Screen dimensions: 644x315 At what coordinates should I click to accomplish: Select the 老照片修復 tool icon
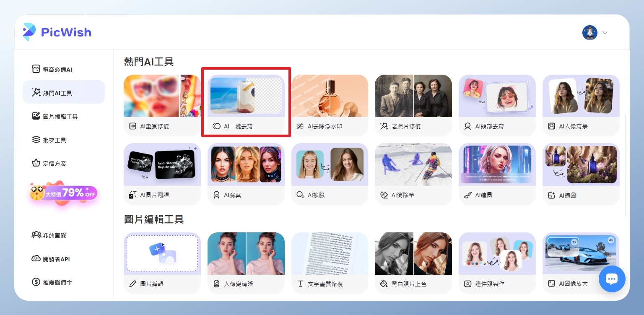coord(384,126)
